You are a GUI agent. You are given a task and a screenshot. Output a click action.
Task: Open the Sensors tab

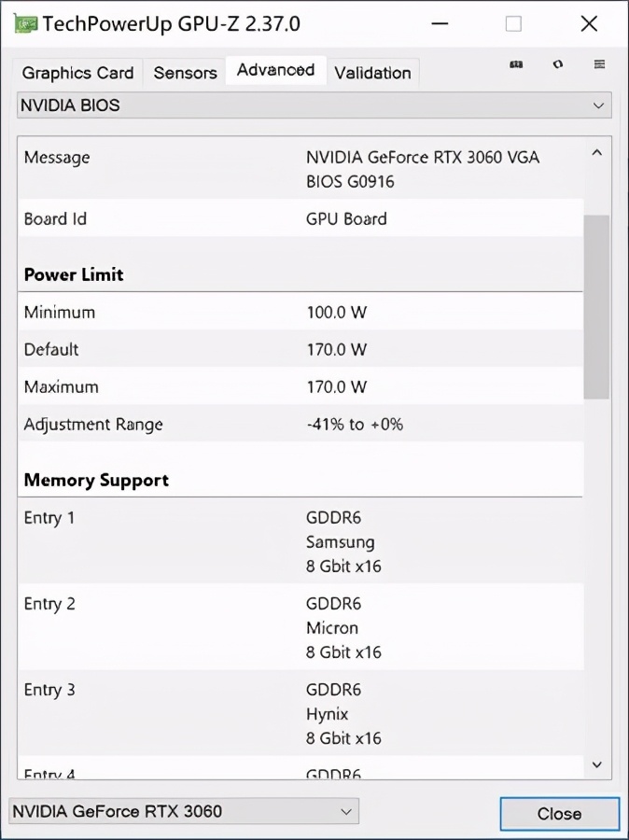pyautogui.click(x=185, y=73)
